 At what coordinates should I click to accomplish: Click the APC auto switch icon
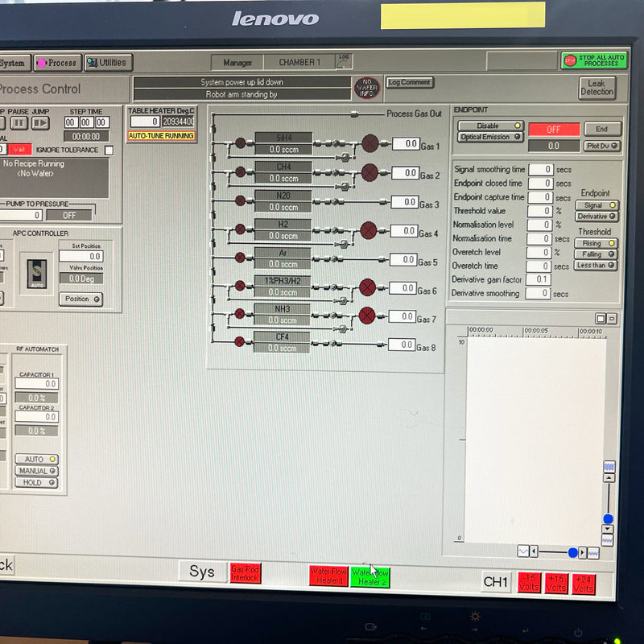tap(37, 274)
